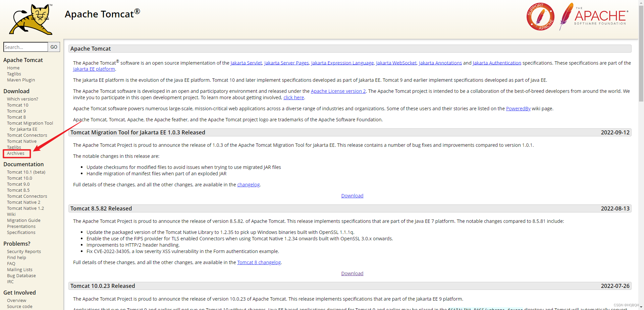This screenshot has width=644, height=310.
Task: Open Maven Plugin sidebar link
Action: [x=21, y=80]
